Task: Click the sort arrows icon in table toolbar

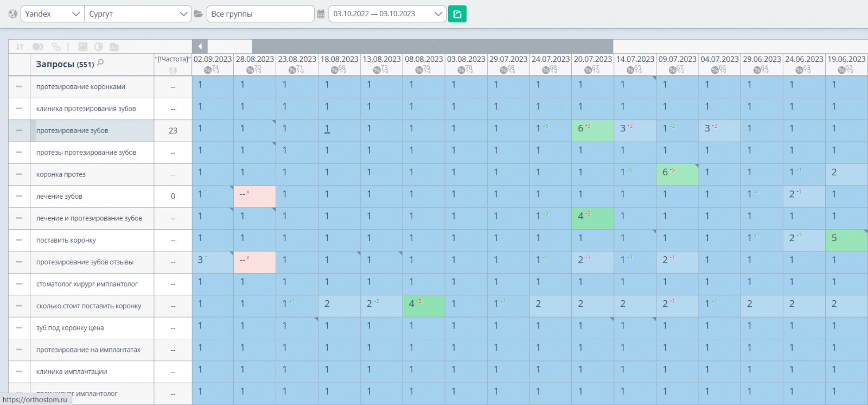Action: point(20,47)
